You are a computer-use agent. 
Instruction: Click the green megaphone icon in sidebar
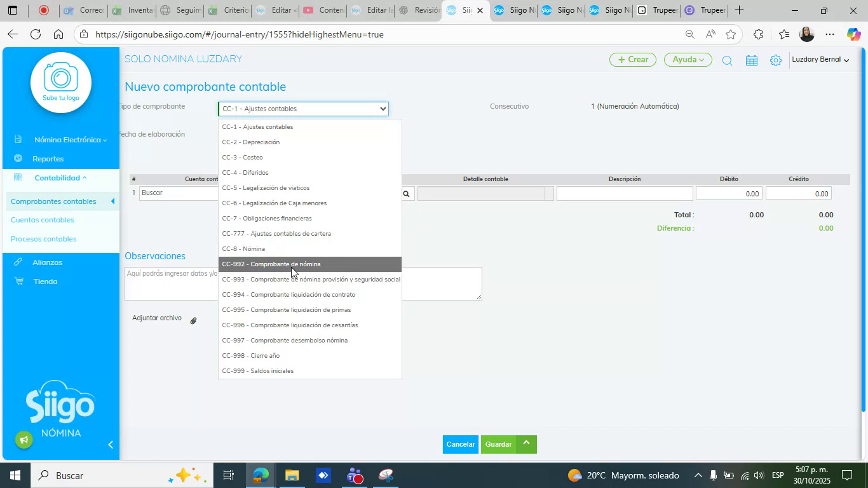24,440
